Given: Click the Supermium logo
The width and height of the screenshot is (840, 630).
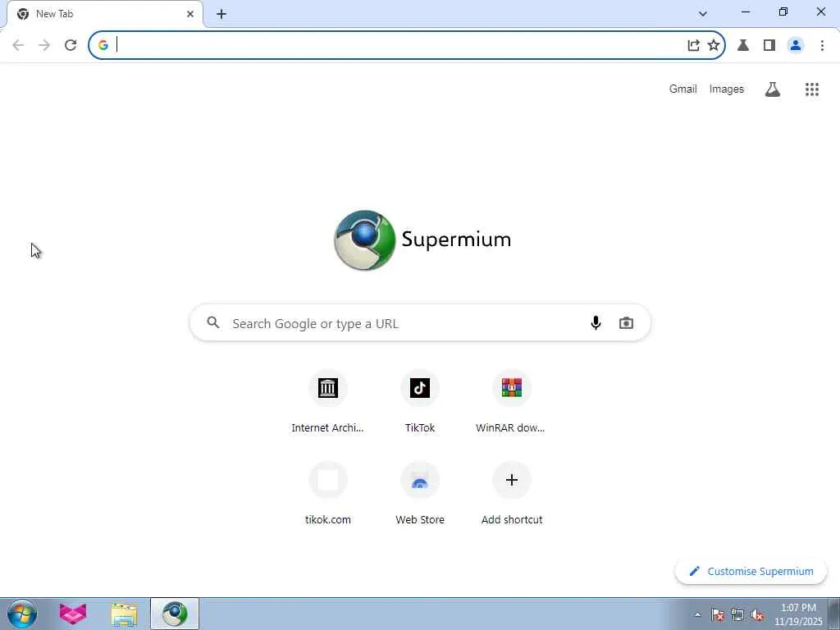Looking at the screenshot, I should 422,240.
